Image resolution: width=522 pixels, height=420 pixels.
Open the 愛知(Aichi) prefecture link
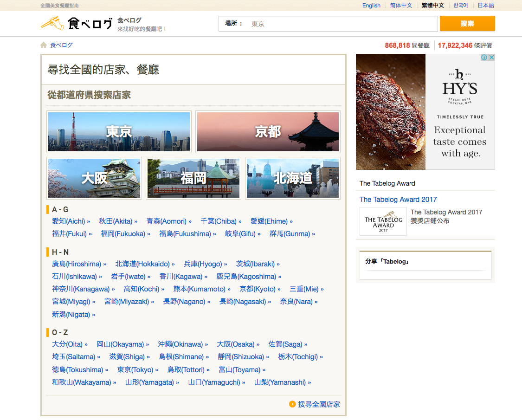69,221
